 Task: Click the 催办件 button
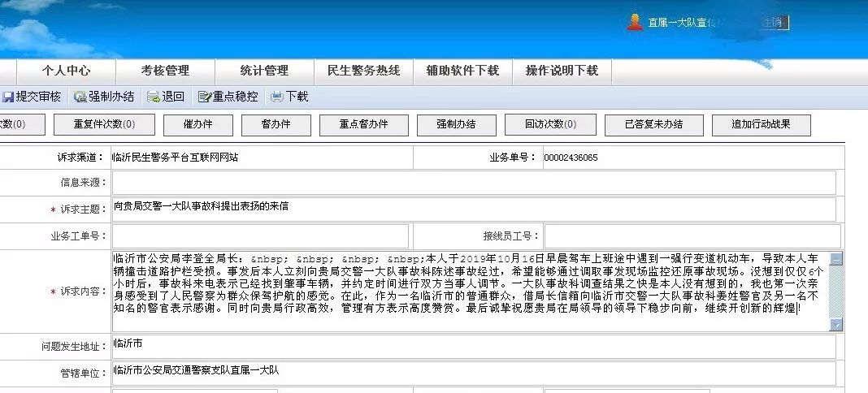pos(198,125)
